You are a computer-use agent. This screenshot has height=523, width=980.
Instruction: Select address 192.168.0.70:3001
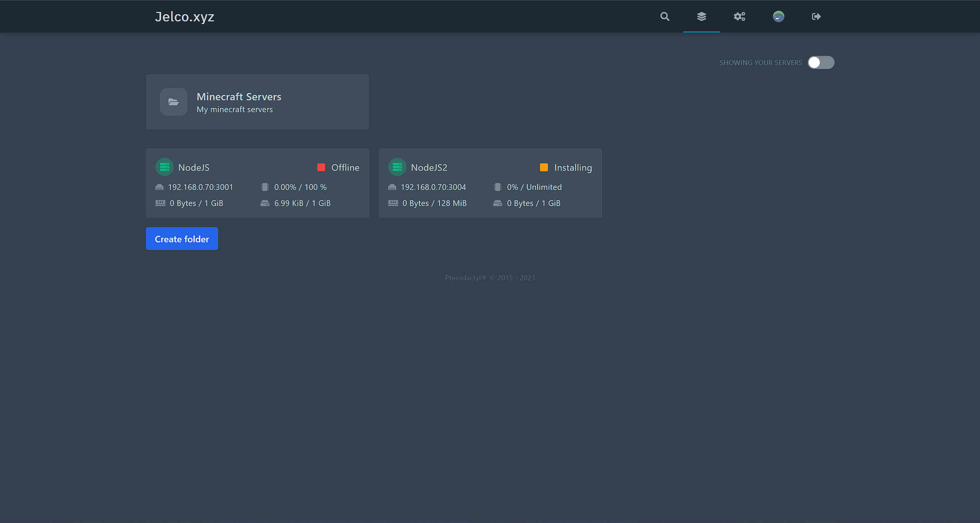tap(201, 187)
